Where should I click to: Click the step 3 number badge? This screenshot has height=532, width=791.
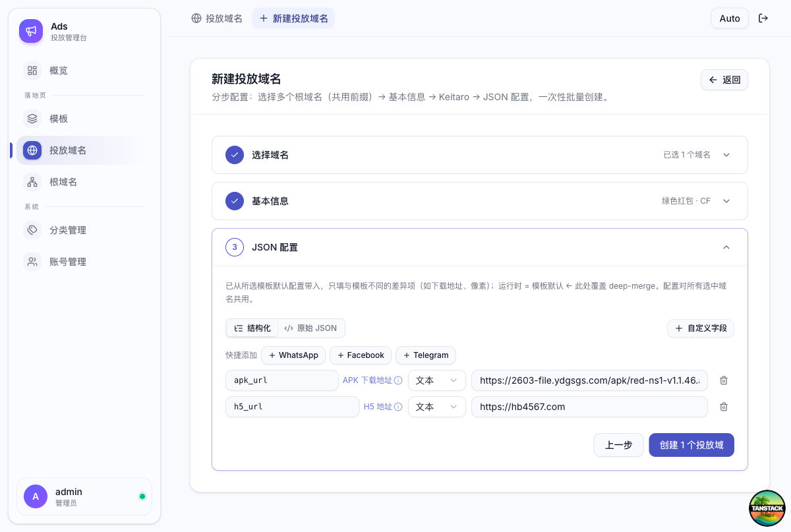click(x=235, y=247)
